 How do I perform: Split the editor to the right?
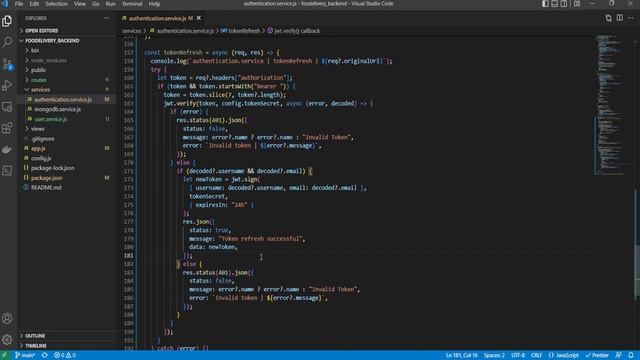click(620, 18)
